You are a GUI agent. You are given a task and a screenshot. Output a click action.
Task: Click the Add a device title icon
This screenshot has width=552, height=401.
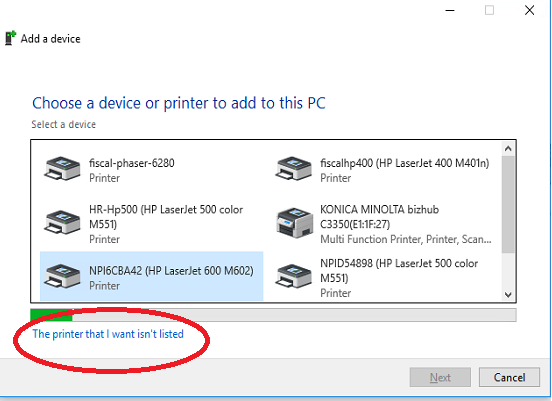point(11,38)
